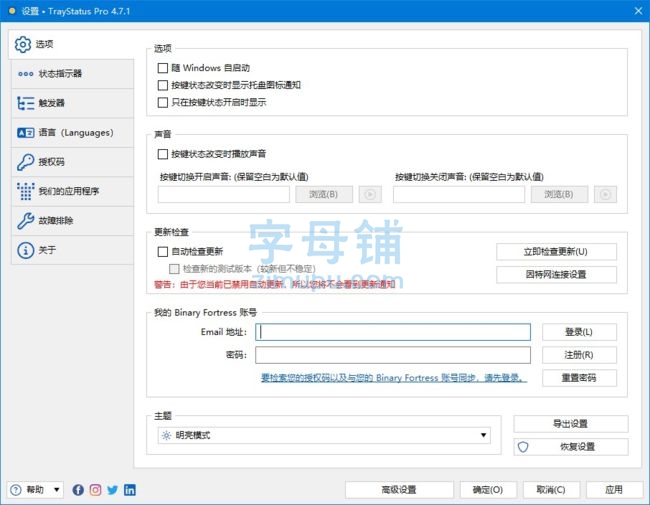This screenshot has height=505, width=650.
Task: Switch to 授权码 tab
Action: (x=73, y=162)
